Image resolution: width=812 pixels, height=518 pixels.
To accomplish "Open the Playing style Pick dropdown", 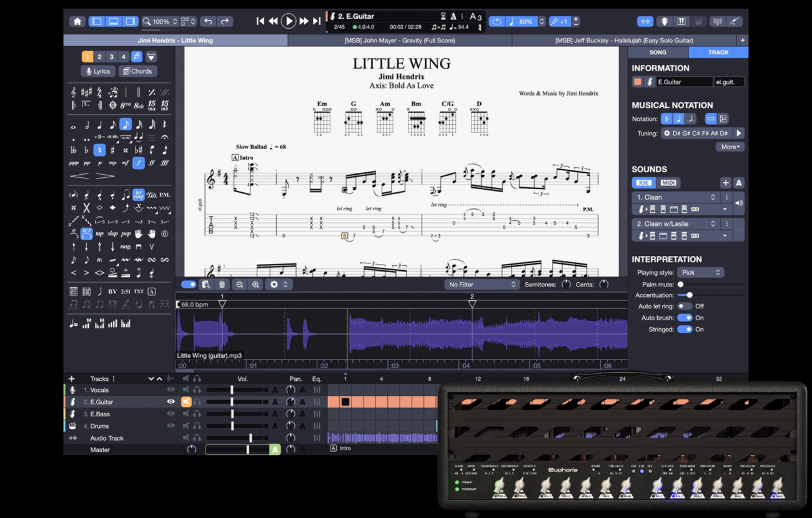I will click(x=700, y=273).
